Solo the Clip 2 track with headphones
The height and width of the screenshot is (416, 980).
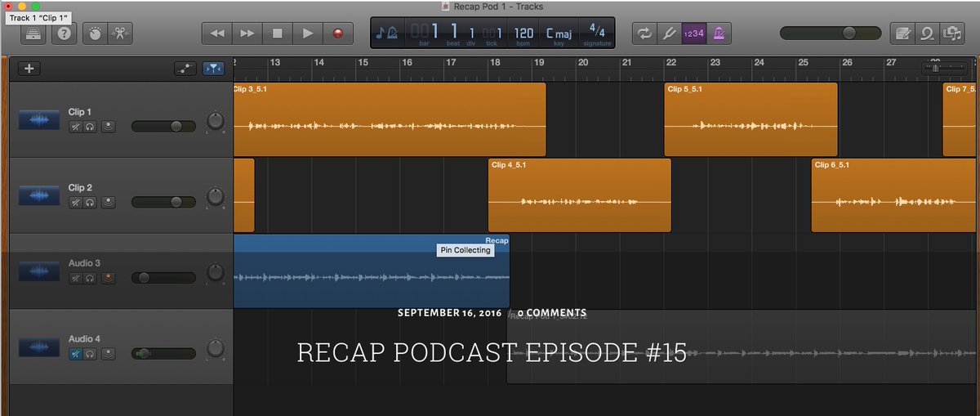(x=89, y=202)
